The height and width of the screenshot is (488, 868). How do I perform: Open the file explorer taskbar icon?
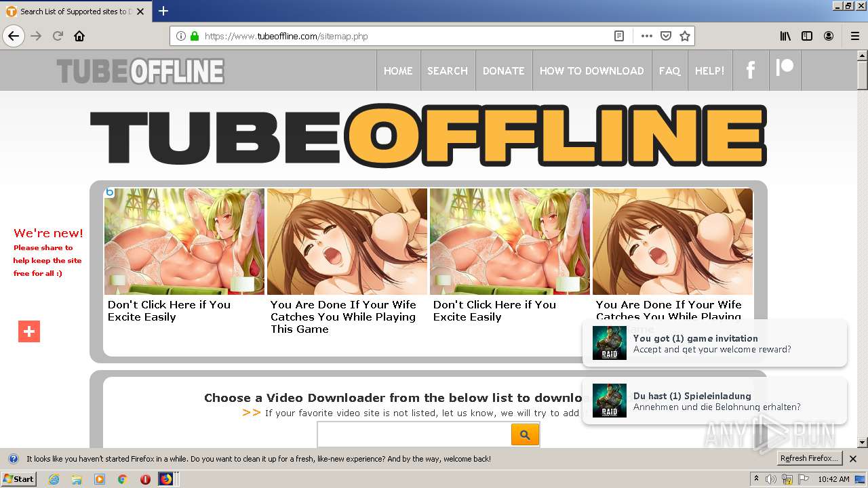click(77, 479)
